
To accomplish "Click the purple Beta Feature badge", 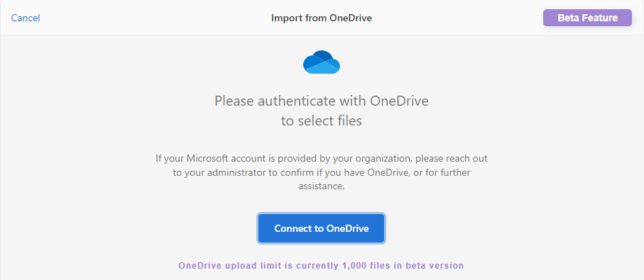I will tap(587, 18).
